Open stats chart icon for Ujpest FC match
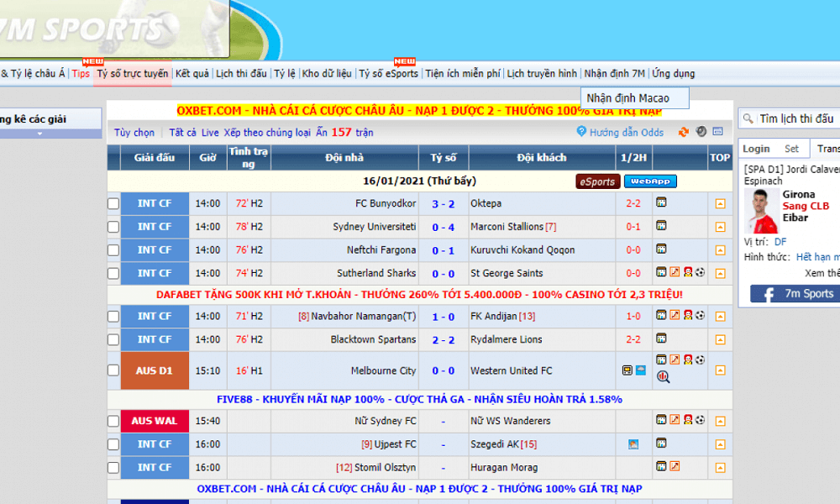The height and width of the screenshot is (504, 840). [x=661, y=443]
